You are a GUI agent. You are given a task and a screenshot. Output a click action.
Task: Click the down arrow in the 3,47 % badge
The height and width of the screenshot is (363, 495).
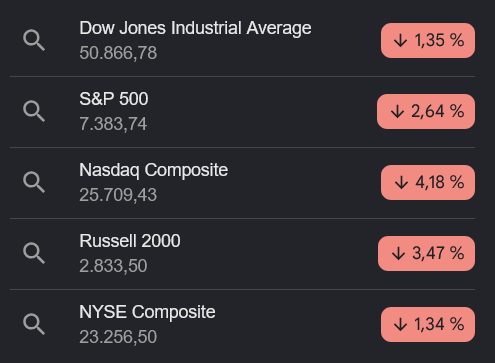398,254
